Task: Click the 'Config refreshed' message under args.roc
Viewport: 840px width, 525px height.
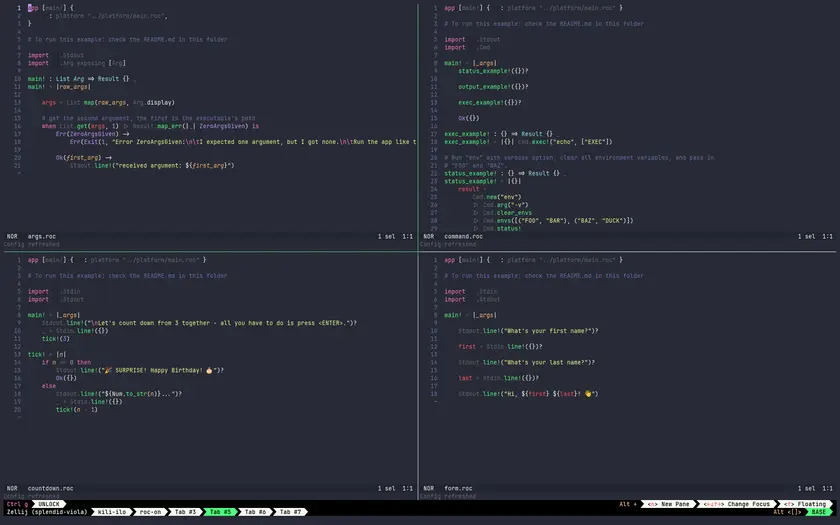Action: click(31, 244)
